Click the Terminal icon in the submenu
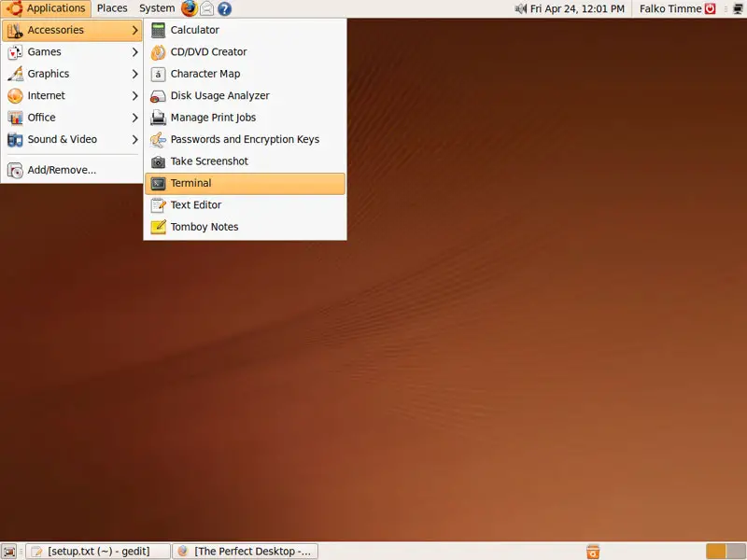The height and width of the screenshot is (560, 747). [x=158, y=183]
